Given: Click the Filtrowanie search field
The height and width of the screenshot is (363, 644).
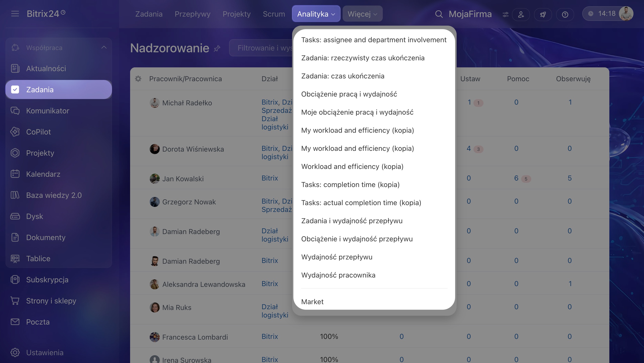Looking at the screenshot, I should pyautogui.click(x=261, y=48).
